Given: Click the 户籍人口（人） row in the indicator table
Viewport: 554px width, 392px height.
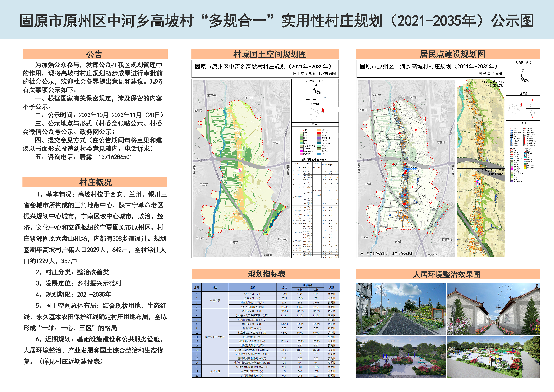Looking at the screenshot, I should click(x=266, y=298).
